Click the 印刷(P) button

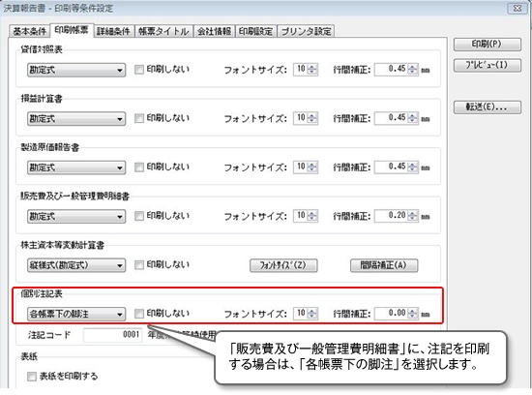coord(487,45)
